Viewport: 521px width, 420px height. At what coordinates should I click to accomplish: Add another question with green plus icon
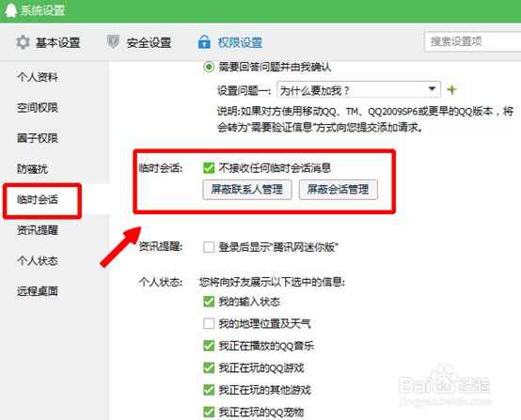[x=451, y=89]
